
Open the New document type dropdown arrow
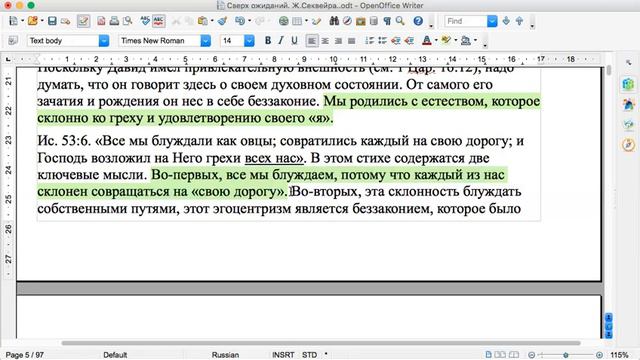tap(22, 21)
